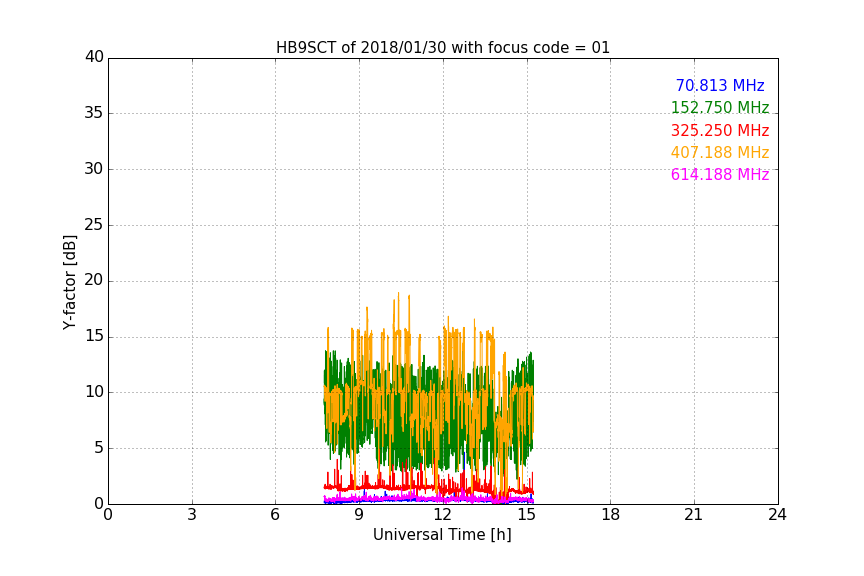Click the y-axis tick value '20'
Screen dimensions: 864x576
pyautogui.click(x=94, y=281)
